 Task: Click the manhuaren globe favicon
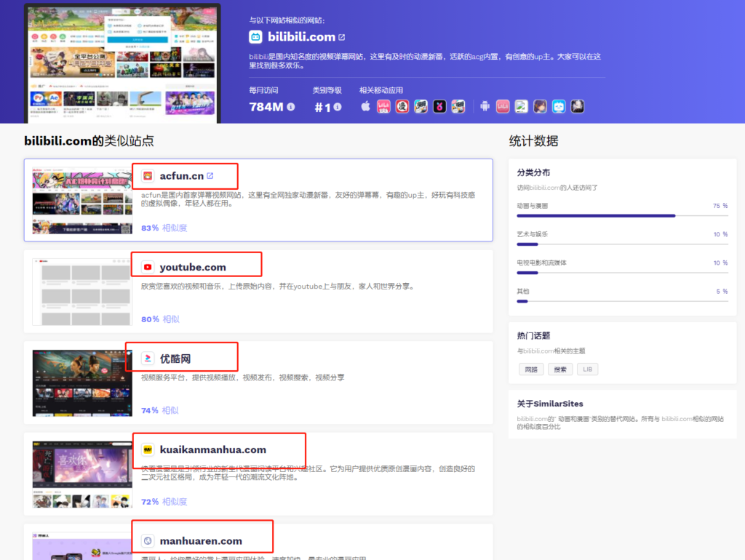(x=148, y=540)
